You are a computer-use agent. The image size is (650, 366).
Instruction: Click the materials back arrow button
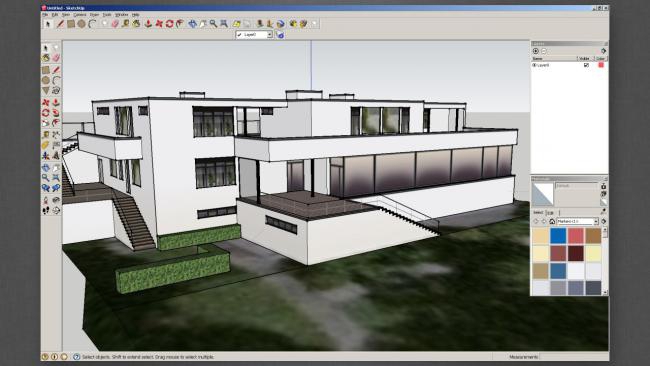click(536, 221)
